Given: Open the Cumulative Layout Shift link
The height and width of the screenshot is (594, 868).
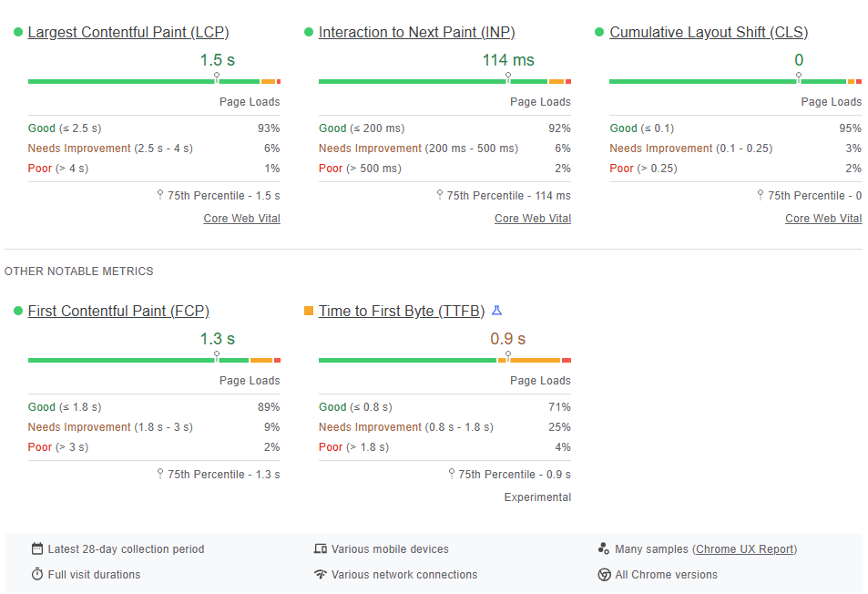Looking at the screenshot, I should point(709,32).
